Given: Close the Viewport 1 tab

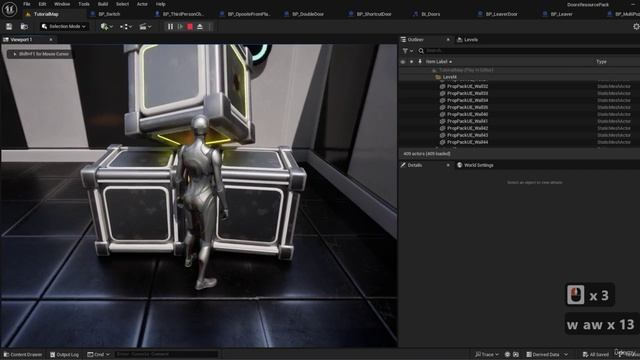Looking at the screenshot, I should pos(51,40).
